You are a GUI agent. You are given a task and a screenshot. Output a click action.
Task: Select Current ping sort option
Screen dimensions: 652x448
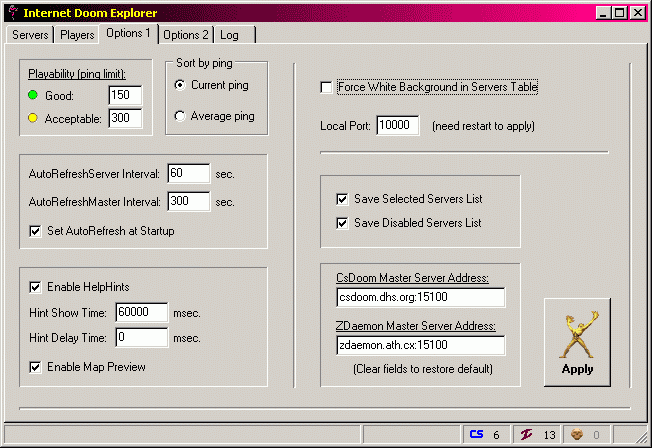click(x=180, y=85)
